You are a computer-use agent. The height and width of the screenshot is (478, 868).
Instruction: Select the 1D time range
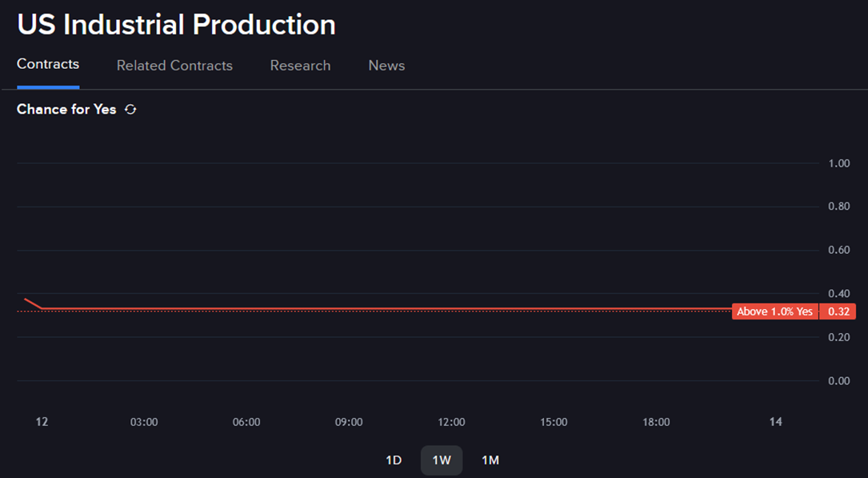[394, 460]
